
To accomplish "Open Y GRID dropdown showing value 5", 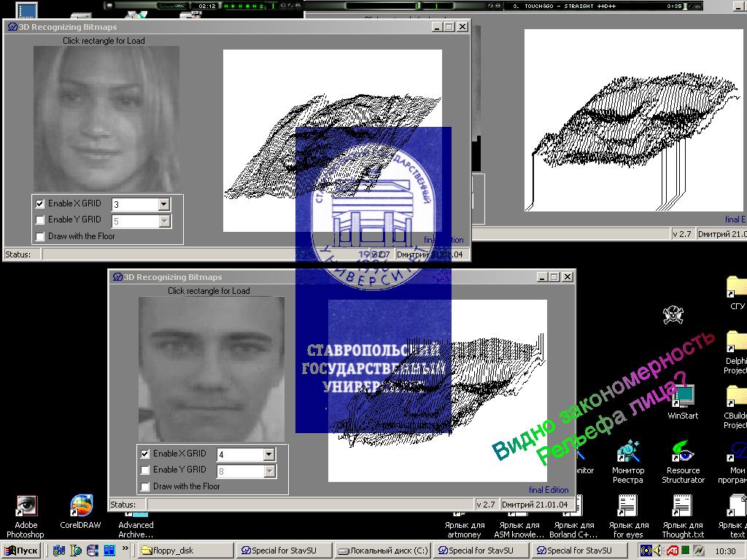I will click(163, 221).
